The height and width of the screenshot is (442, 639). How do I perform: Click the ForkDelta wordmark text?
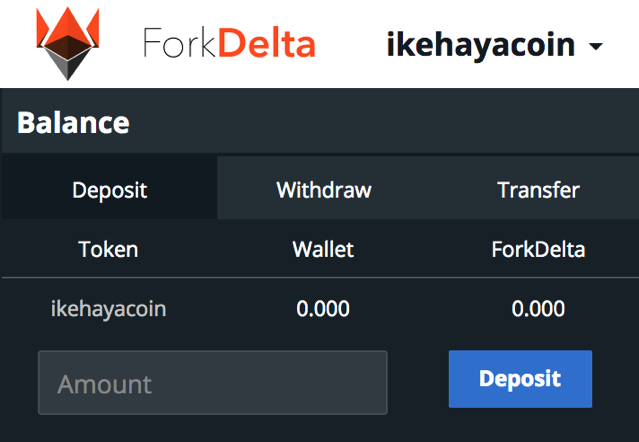coord(229,43)
